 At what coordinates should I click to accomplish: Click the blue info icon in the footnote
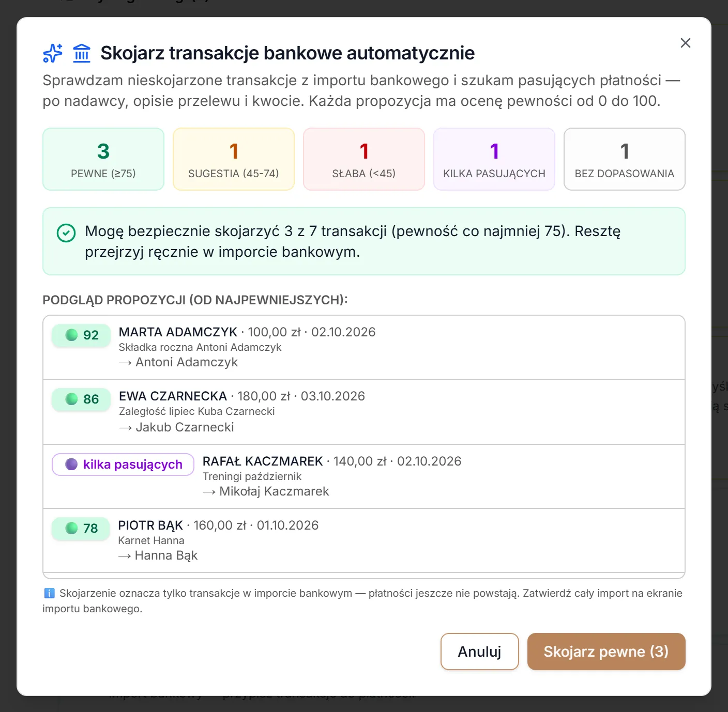coord(49,593)
